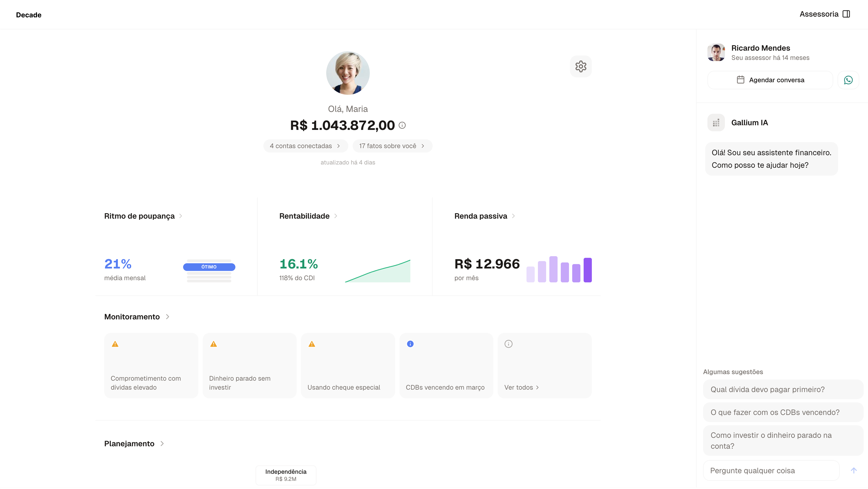Open the Planejamento section
The image size is (868, 489).
[133, 444]
